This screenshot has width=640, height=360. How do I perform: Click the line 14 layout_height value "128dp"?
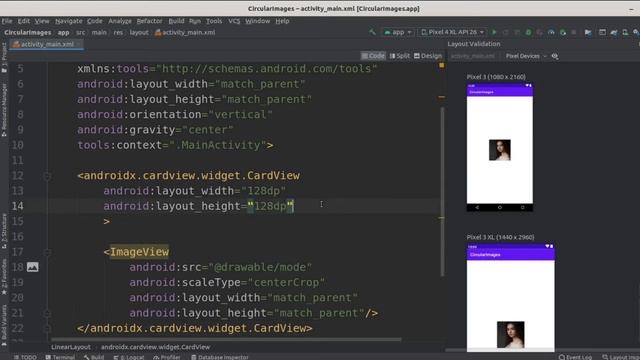270,206
